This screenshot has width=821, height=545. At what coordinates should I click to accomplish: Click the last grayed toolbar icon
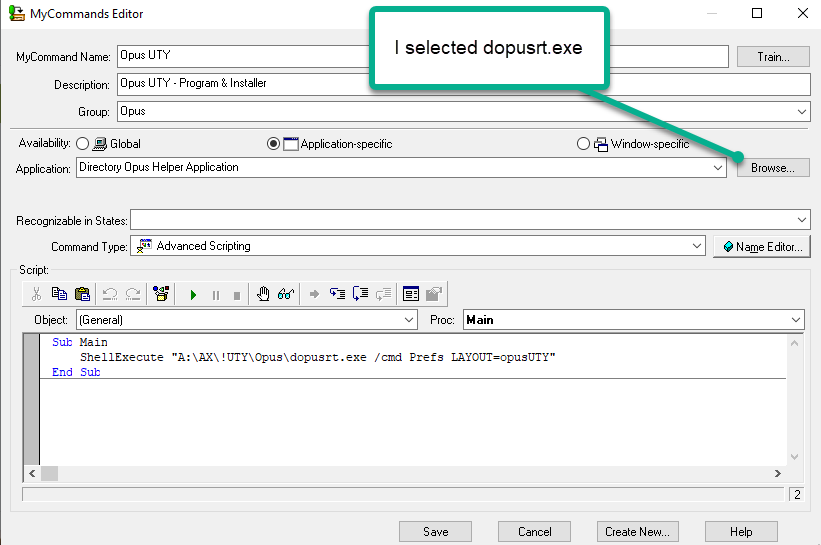coord(434,294)
